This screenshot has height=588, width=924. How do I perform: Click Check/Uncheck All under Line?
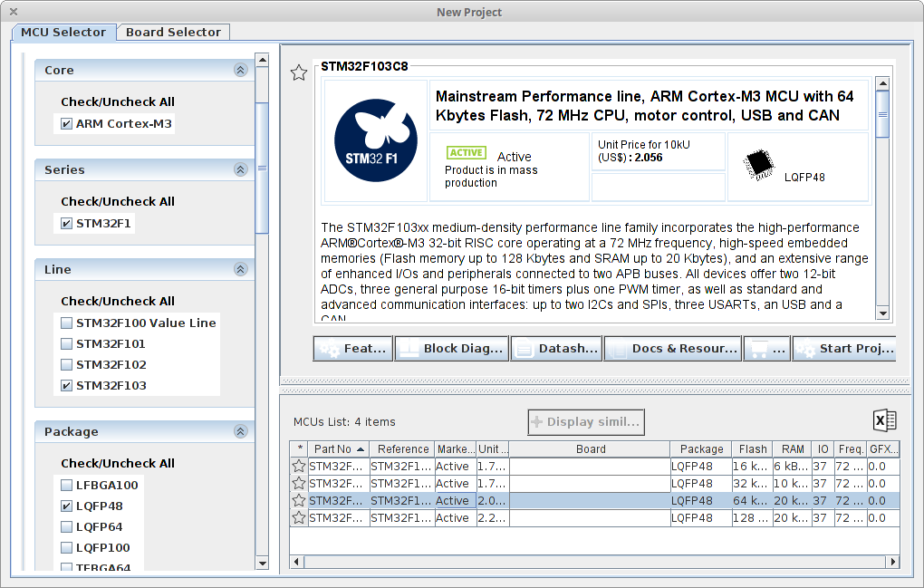click(118, 301)
